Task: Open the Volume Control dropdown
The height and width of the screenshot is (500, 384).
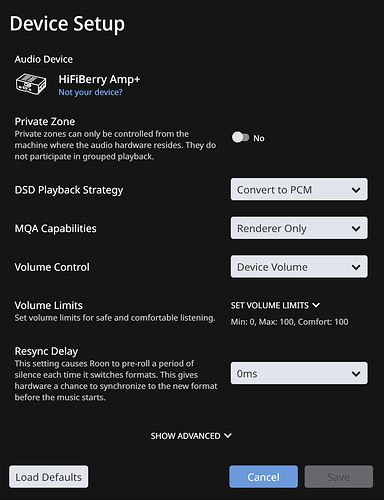Action: point(299,267)
